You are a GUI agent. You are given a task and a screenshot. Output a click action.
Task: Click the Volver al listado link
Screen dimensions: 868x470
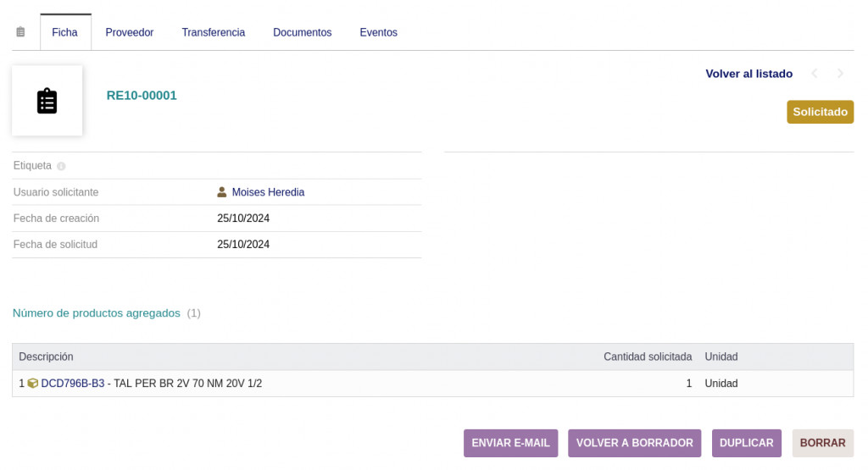tap(748, 74)
